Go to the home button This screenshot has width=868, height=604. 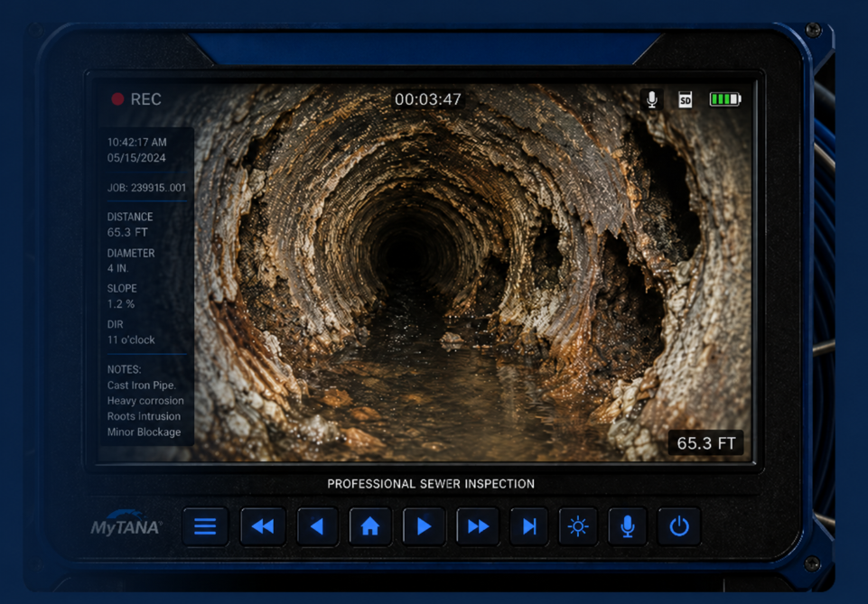point(370,526)
